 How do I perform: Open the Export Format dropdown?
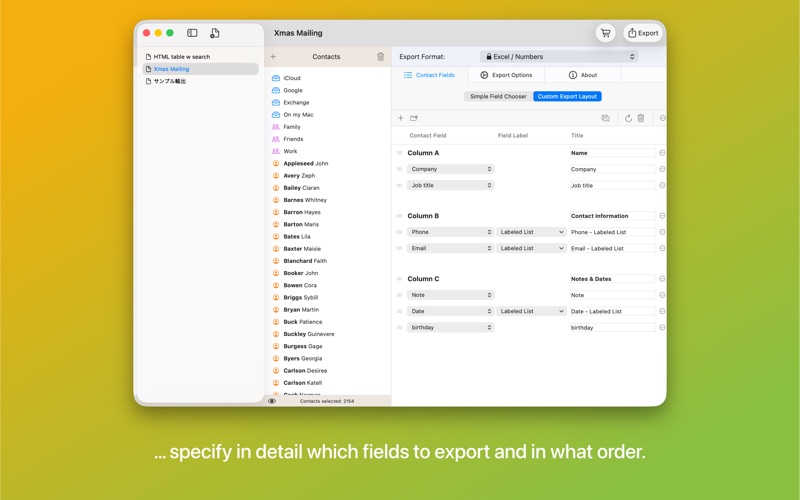[559, 57]
